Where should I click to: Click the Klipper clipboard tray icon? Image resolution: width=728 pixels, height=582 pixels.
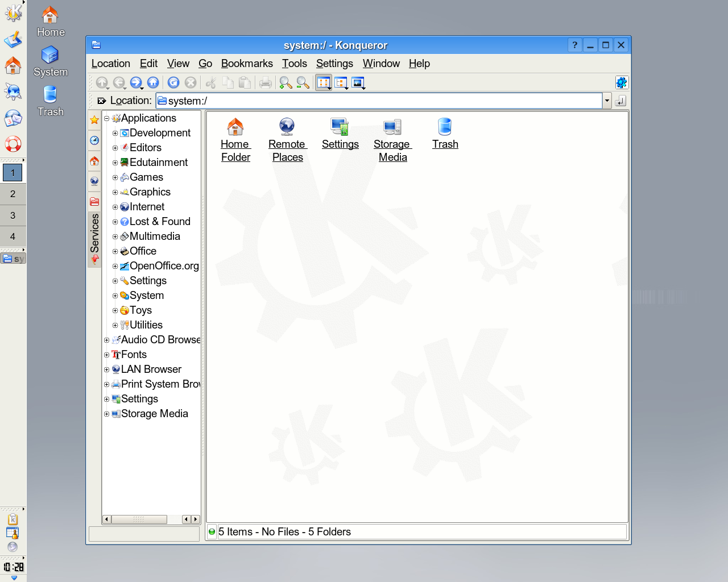coord(13,519)
